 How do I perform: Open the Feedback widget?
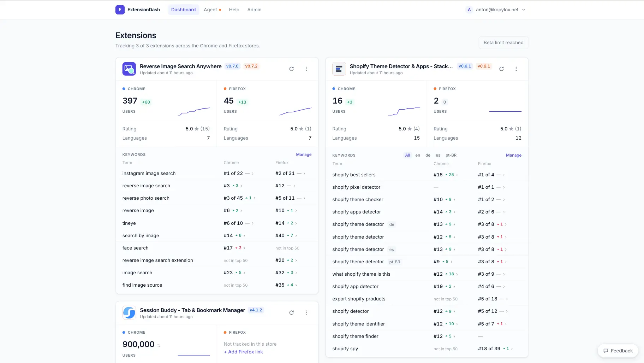coord(618,351)
